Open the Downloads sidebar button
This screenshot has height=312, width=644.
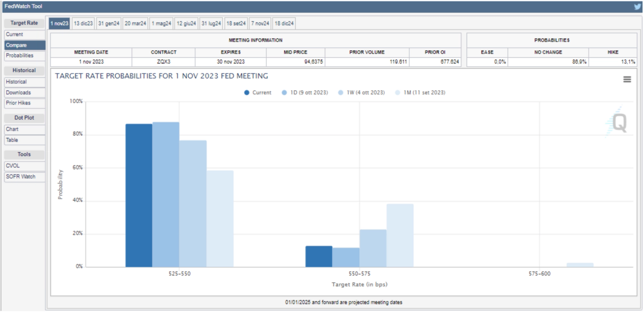pyautogui.click(x=24, y=92)
